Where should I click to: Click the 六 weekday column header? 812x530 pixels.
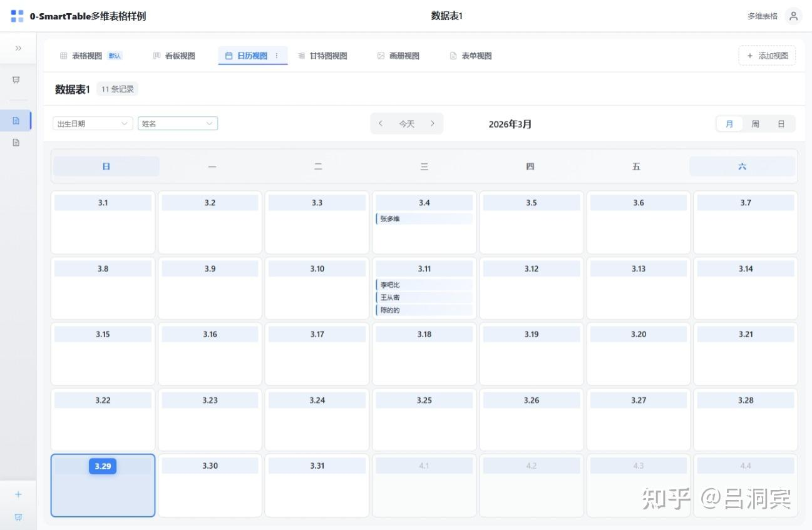[x=742, y=166]
